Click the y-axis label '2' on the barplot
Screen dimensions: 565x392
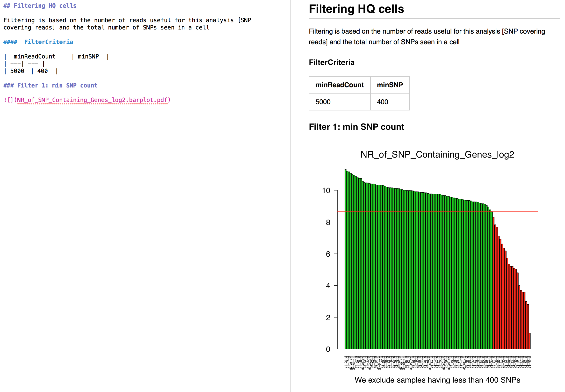pos(328,318)
